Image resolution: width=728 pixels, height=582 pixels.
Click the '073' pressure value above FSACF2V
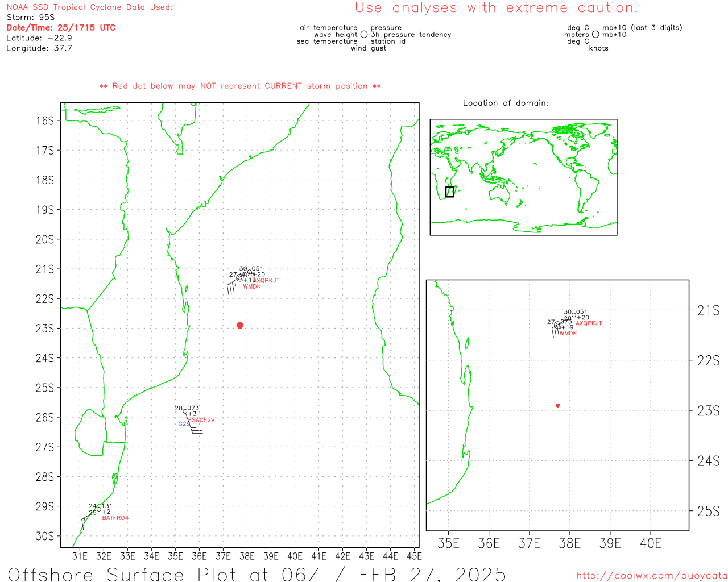click(x=193, y=408)
